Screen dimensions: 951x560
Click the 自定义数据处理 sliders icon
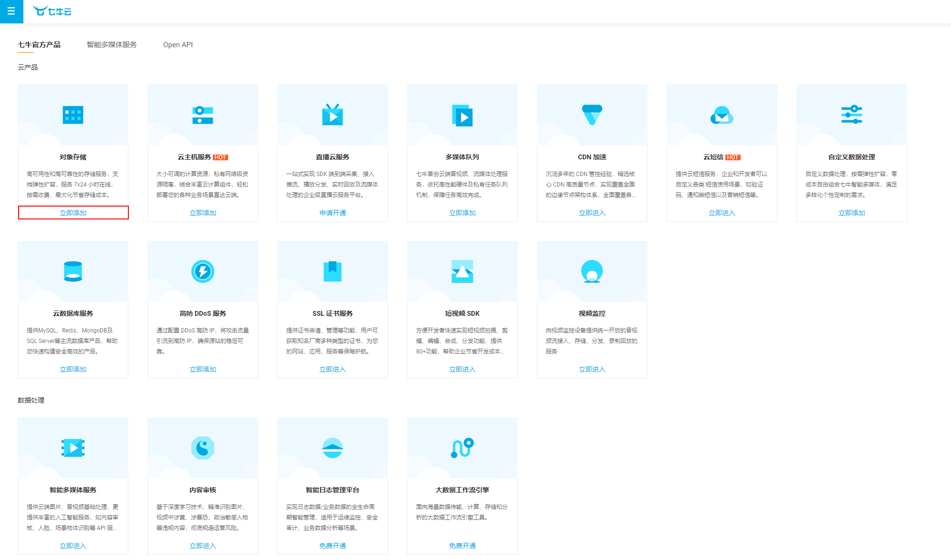[852, 115]
